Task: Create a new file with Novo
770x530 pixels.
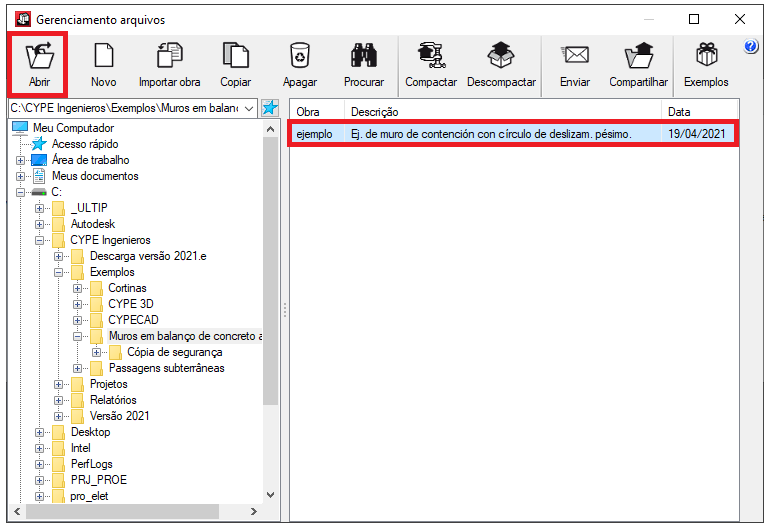Action: click(x=103, y=62)
